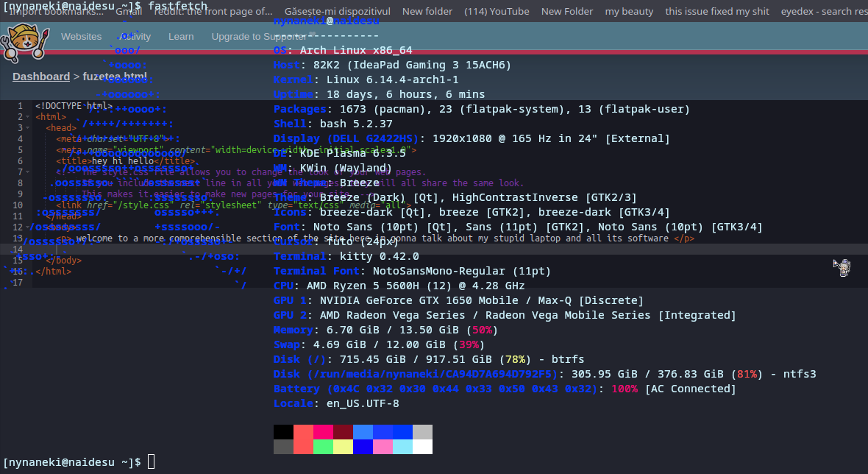Click the dark maroon color block in palette
This screenshot has width=868, height=474.
tap(344, 432)
